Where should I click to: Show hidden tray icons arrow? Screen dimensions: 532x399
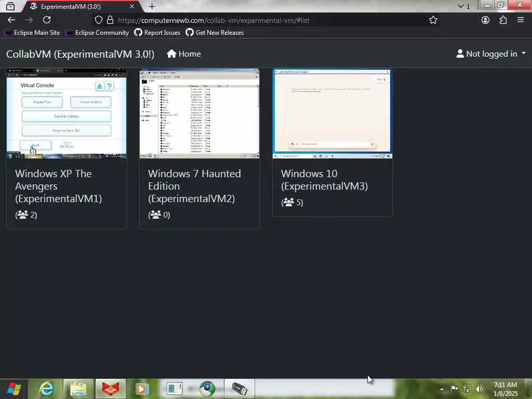tap(442, 389)
